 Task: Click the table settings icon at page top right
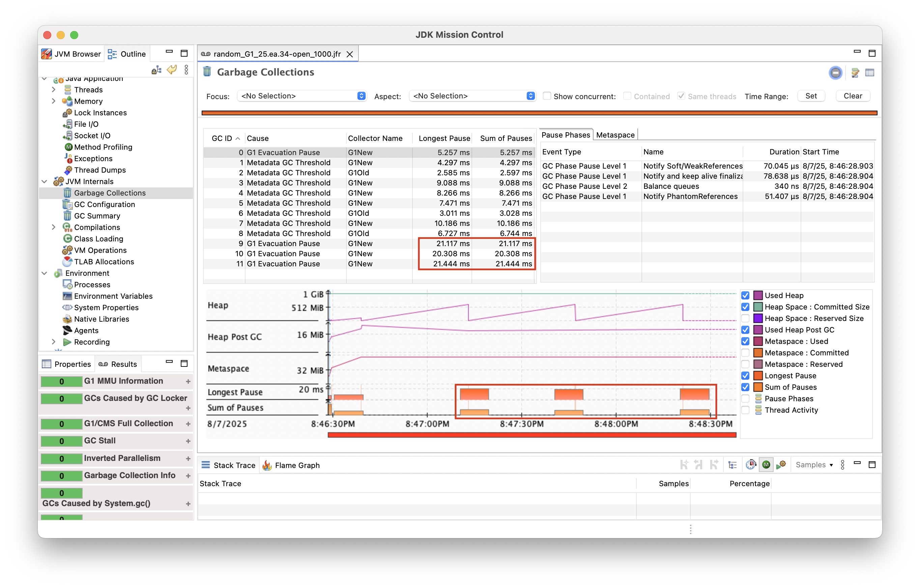[869, 72]
